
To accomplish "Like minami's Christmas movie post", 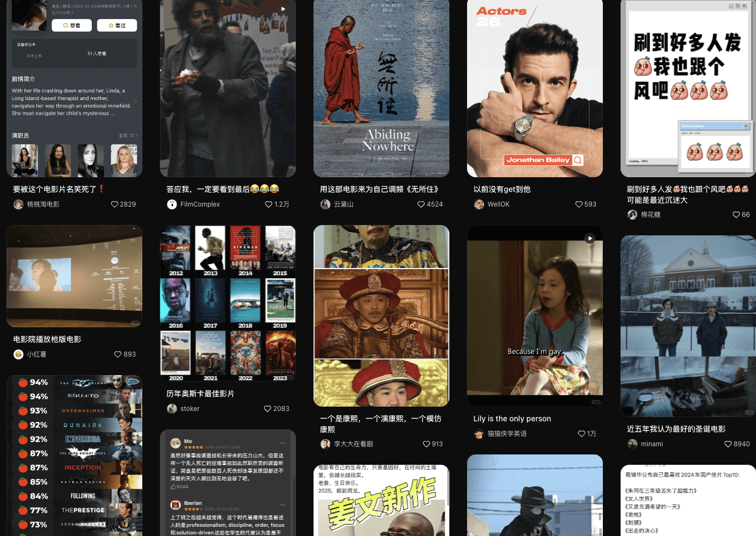I will click(728, 444).
